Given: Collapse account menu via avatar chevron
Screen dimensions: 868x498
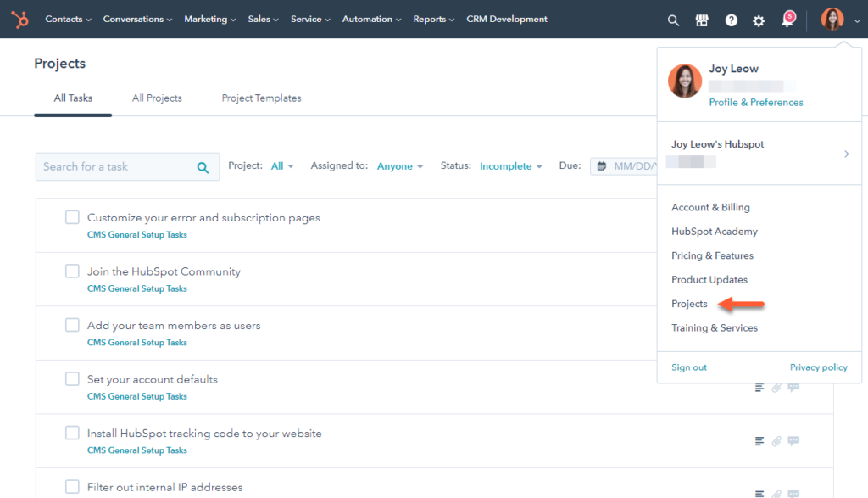Looking at the screenshot, I should [856, 21].
